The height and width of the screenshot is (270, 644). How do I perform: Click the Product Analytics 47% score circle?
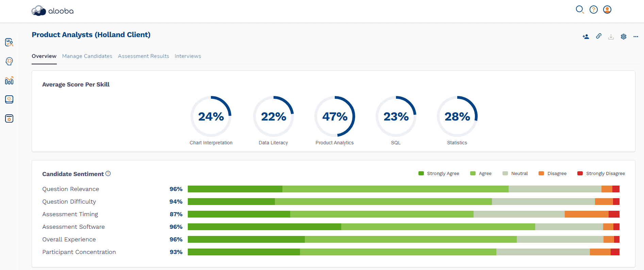coord(335,116)
